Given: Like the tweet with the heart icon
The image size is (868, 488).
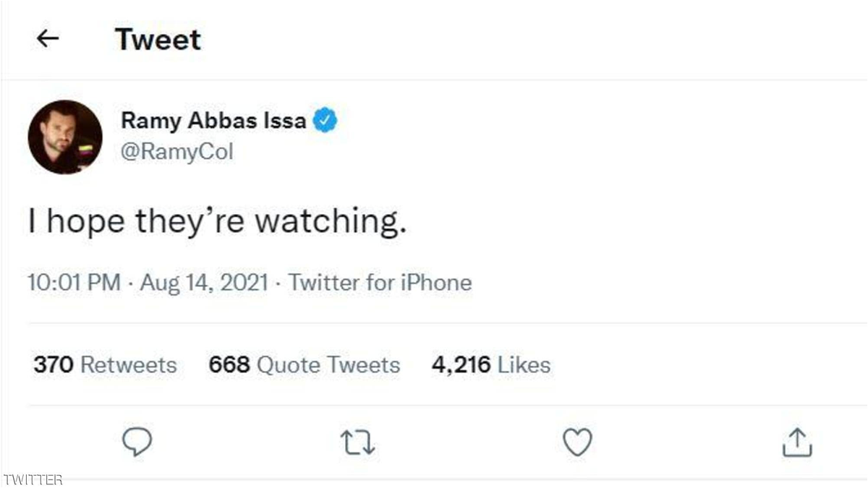Looking at the screenshot, I should pos(577,442).
